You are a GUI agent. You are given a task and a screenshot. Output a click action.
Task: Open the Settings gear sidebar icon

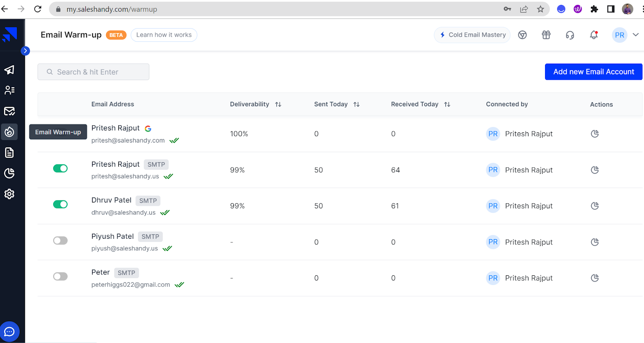point(9,194)
